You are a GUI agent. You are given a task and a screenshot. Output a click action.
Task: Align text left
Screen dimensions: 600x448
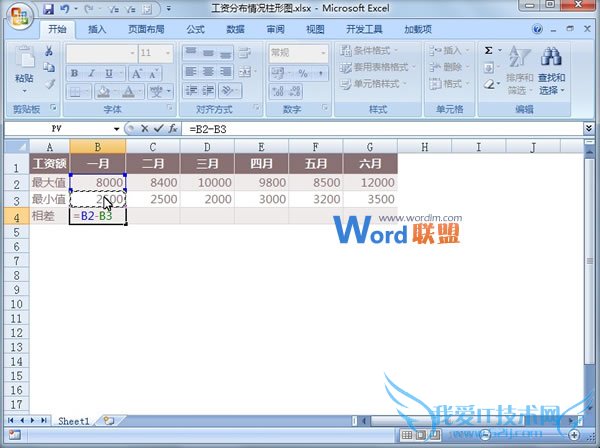click(x=191, y=72)
